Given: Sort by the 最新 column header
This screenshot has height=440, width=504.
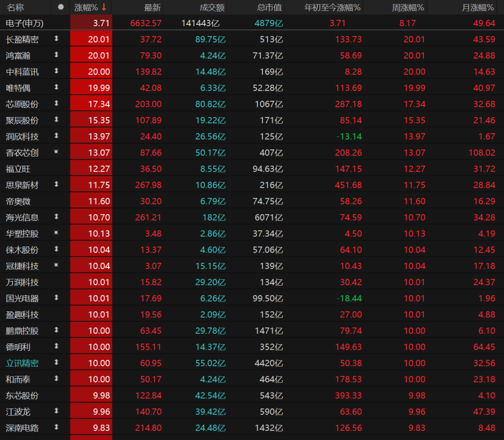Looking at the screenshot, I should pyautogui.click(x=152, y=7).
